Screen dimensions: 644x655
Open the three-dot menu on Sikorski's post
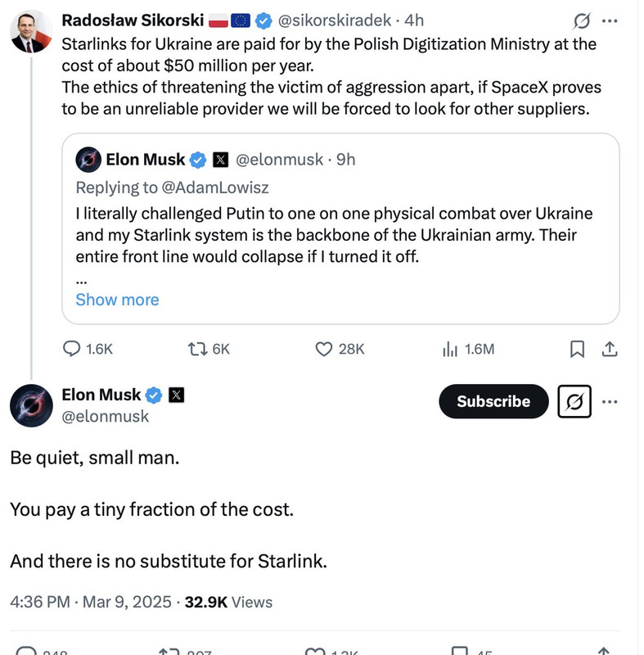(x=610, y=20)
